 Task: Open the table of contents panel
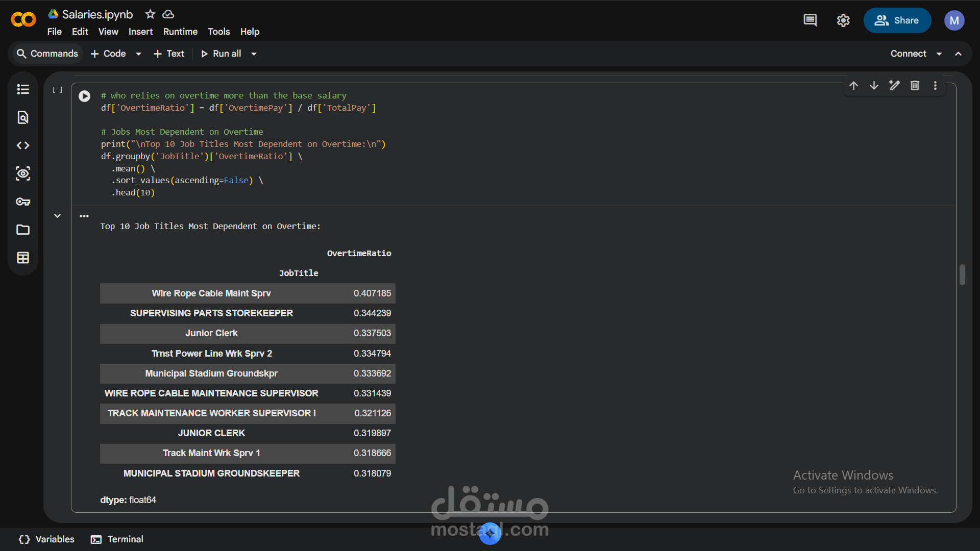23,89
